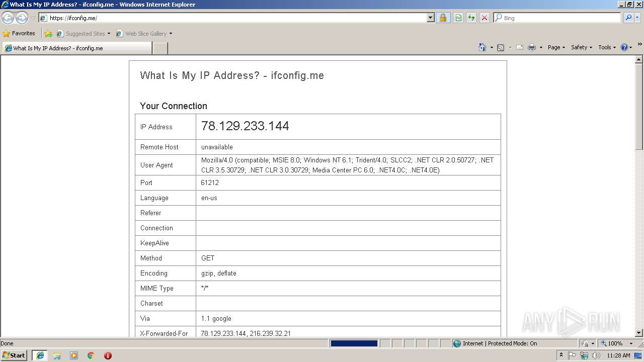Click the Remote Host value unavailable
This screenshot has height=362, width=644.
217,147
